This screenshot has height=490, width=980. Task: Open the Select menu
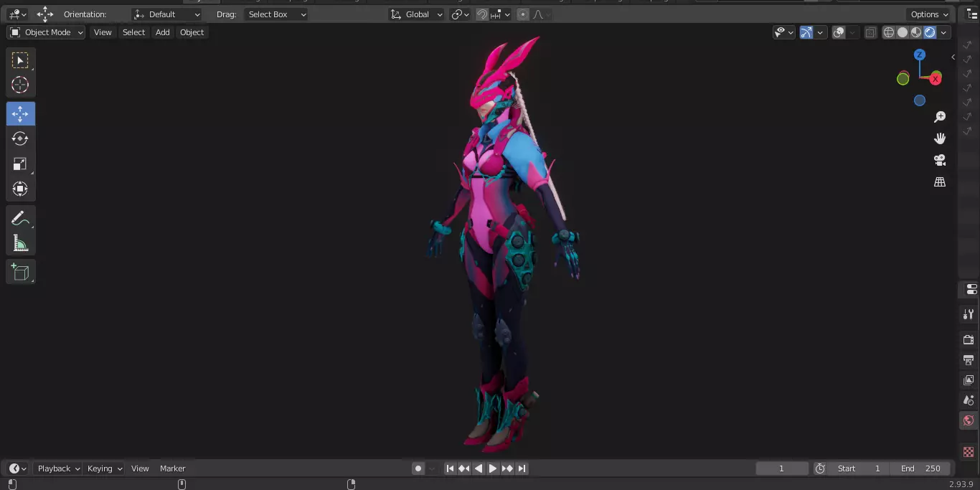coord(133,32)
